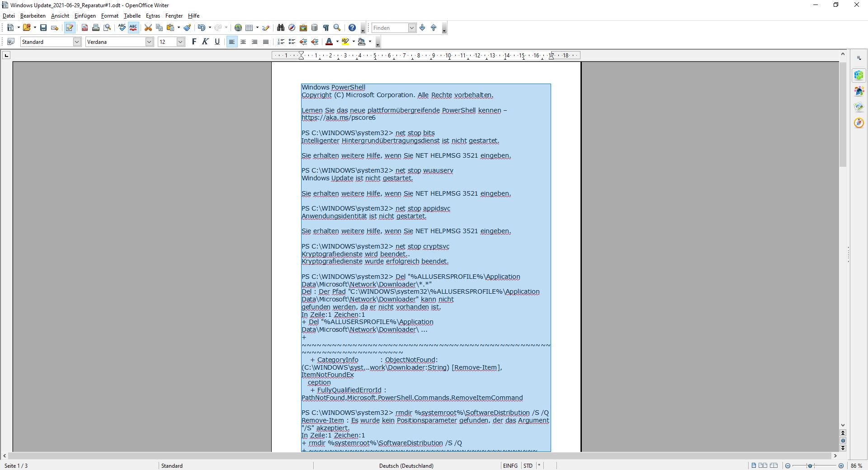Image resolution: width=868 pixels, height=470 pixels.
Task: Toggle AutoSpellcheck
Action: [133, 28]
